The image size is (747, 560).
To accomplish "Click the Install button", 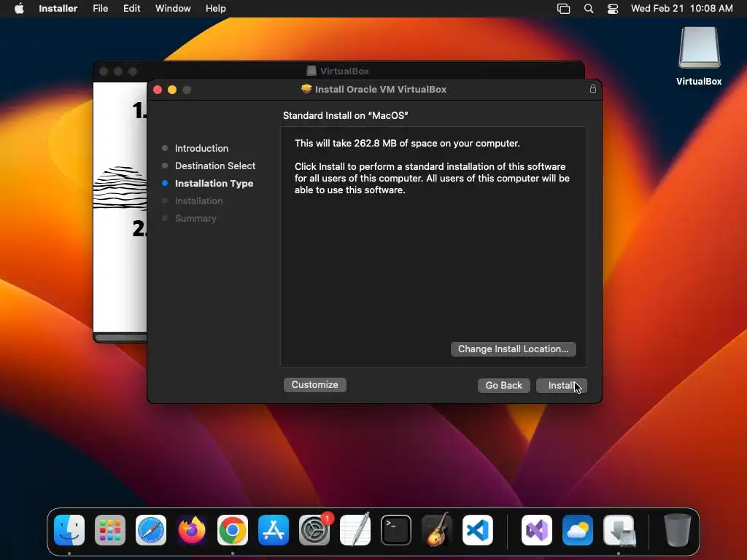I will 561,385.
